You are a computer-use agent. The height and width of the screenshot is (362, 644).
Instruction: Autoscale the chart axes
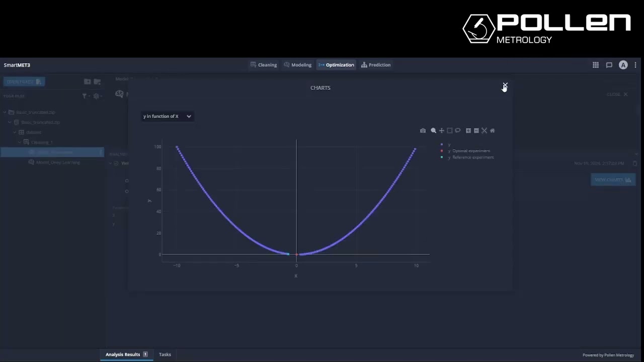485,131
